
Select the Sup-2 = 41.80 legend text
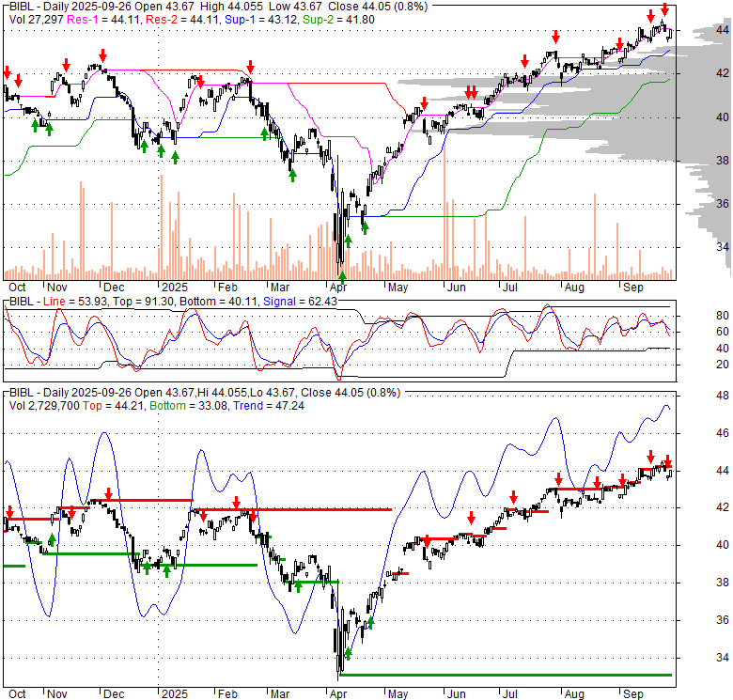click(x=338, y=20)
